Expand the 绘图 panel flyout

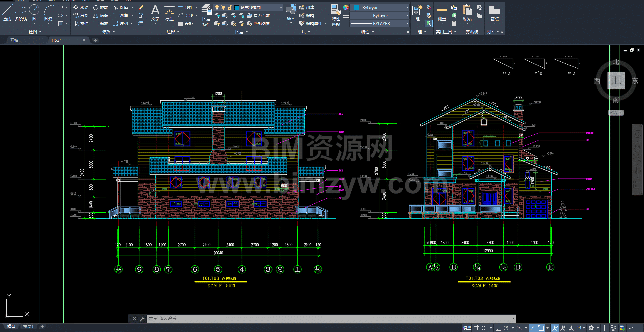click(x=35, y=32)
